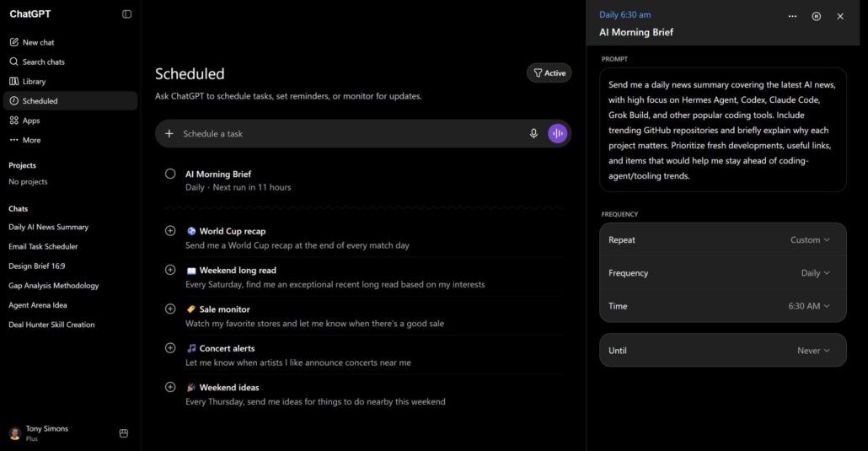Open the Apps section

[x=70, y=121]
